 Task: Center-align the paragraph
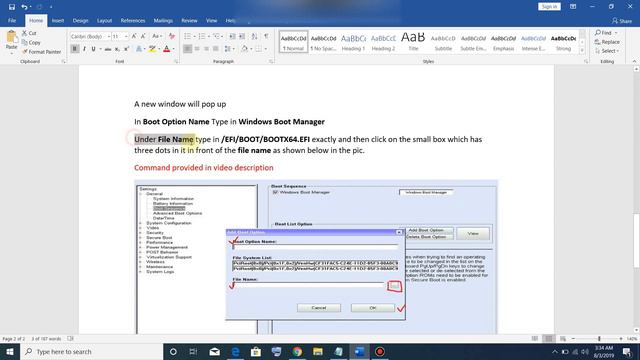(197, 49)
